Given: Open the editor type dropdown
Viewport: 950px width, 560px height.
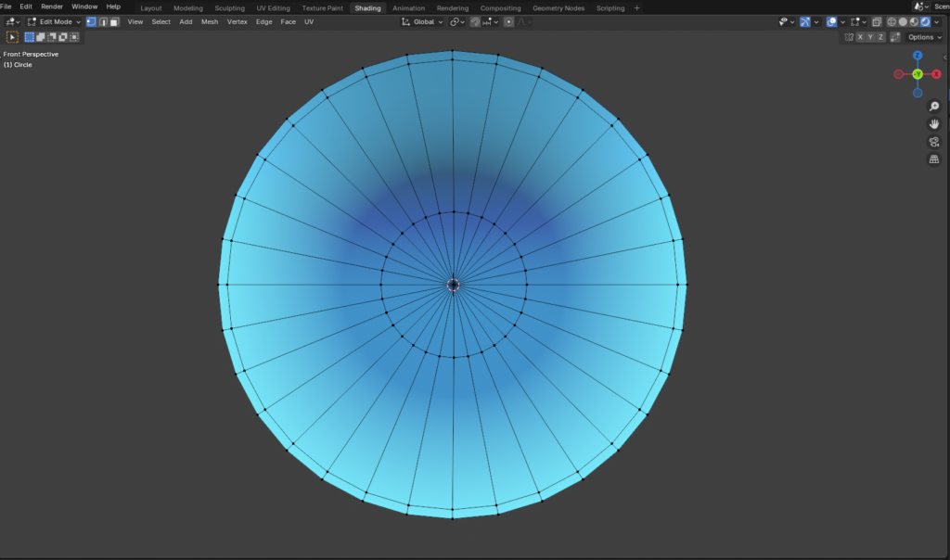Looking at the screenshot, I should 13,22.
